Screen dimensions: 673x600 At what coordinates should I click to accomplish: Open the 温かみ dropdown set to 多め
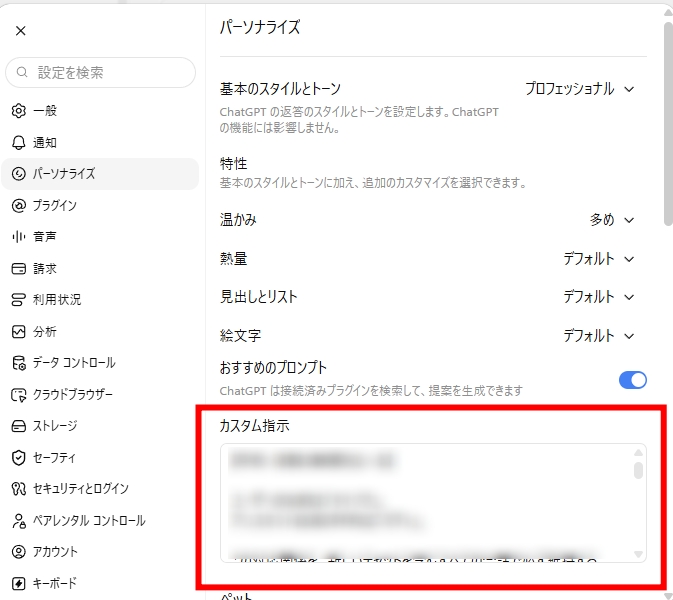[x=612, y=220]
